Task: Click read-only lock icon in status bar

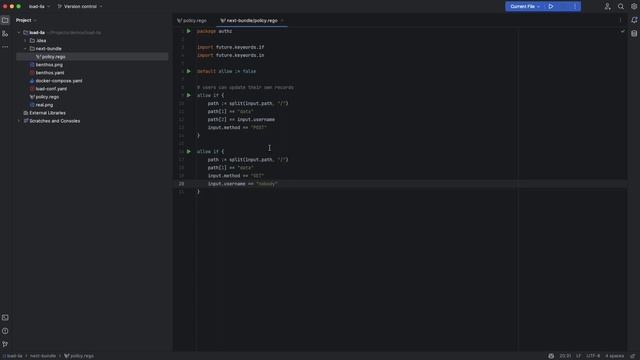Action: 633,356
